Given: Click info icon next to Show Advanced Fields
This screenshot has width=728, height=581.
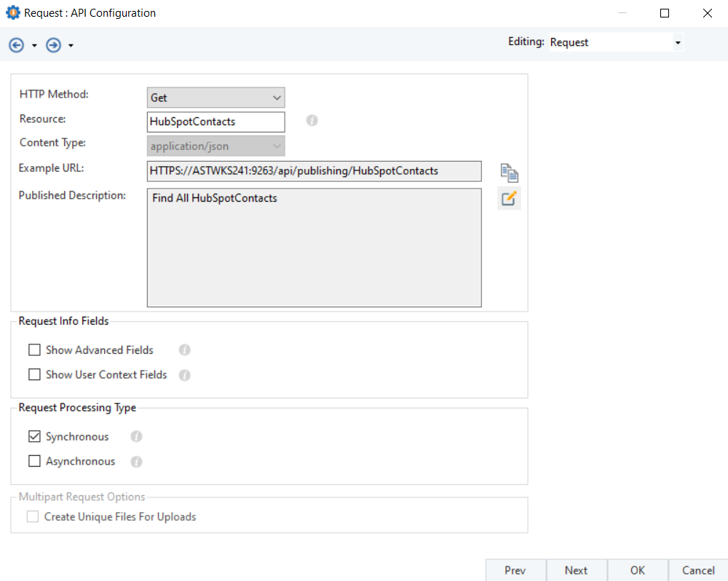Looking at the screenshot, I should pyautogui.click(x=185, y=350).
